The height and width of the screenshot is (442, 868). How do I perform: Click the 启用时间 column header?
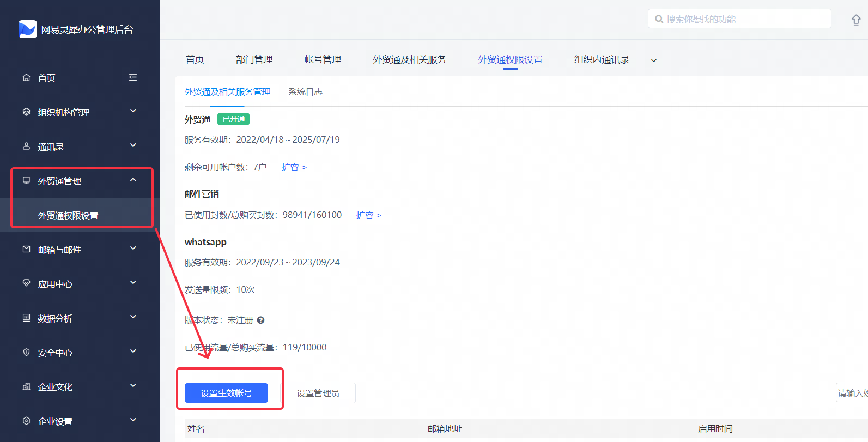pos(715,429)
